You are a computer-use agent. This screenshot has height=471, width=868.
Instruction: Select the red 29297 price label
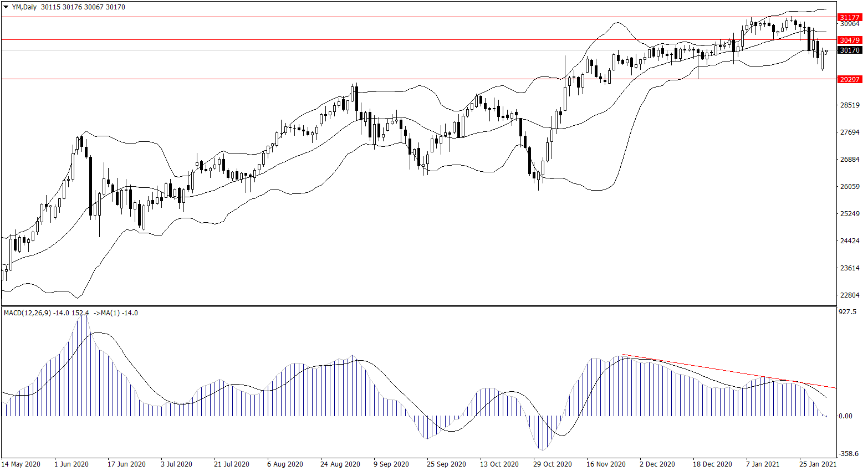[850, 79]
